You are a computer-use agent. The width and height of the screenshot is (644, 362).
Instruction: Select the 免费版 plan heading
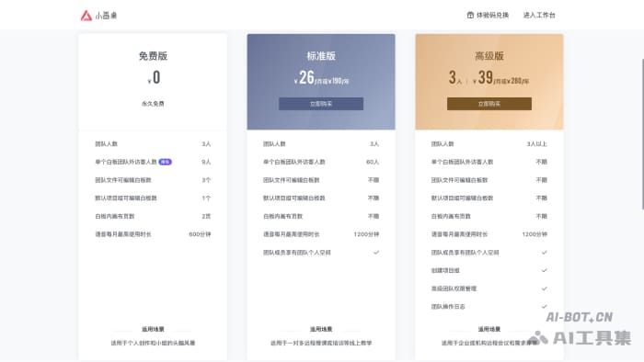153,56
